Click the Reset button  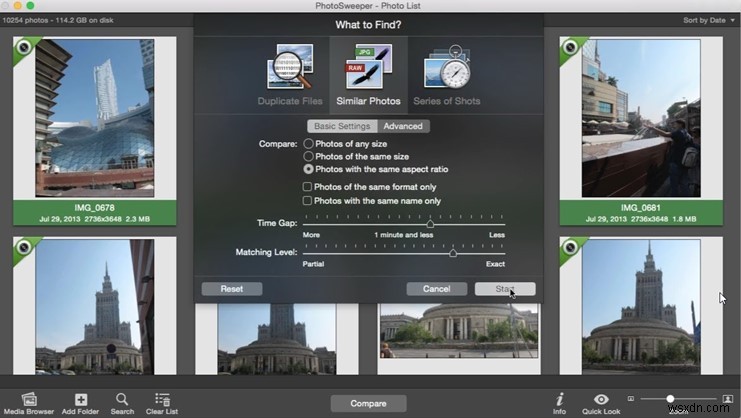(232, 289)
